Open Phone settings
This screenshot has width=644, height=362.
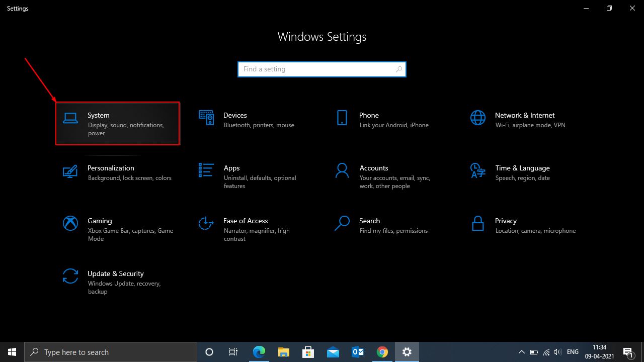[x=383, y=120]
